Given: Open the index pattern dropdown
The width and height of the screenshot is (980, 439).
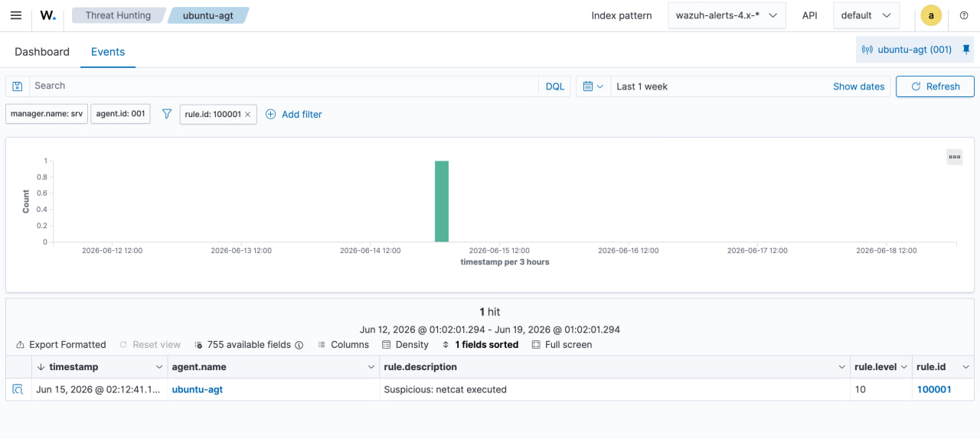Looking at the screenshot, I should pyautogui.click(x=727, y=15).
